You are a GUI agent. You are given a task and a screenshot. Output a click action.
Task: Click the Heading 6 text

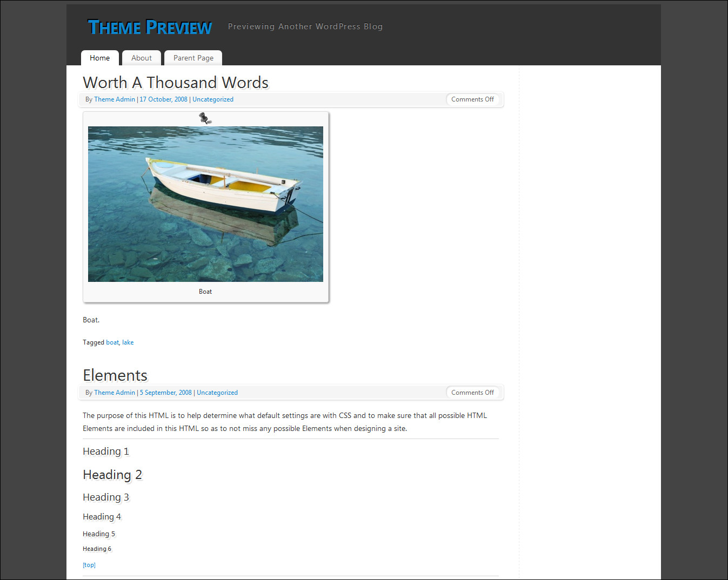(97, 549)
